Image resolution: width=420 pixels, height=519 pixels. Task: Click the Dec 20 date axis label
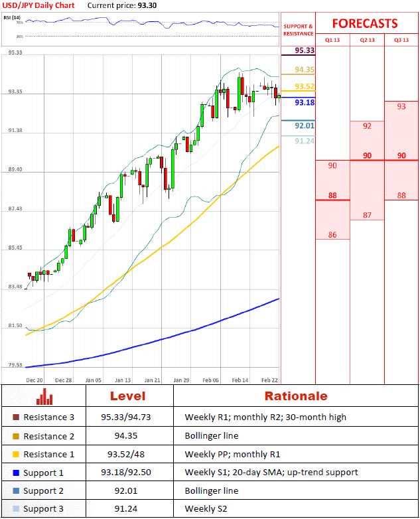pos(35,380)
